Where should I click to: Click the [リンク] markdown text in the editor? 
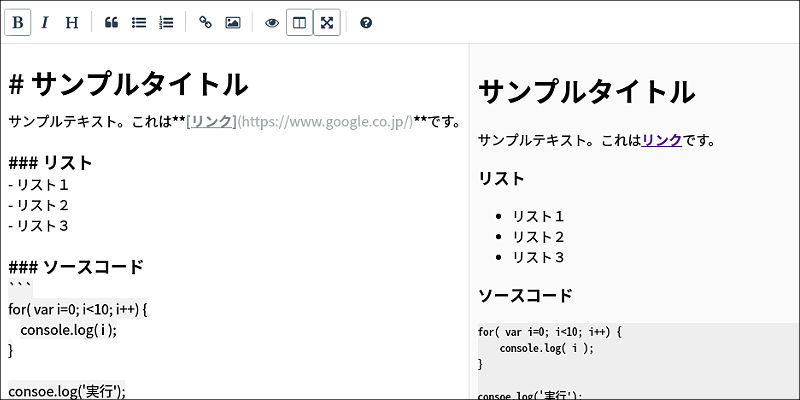(x=212, y=122)
